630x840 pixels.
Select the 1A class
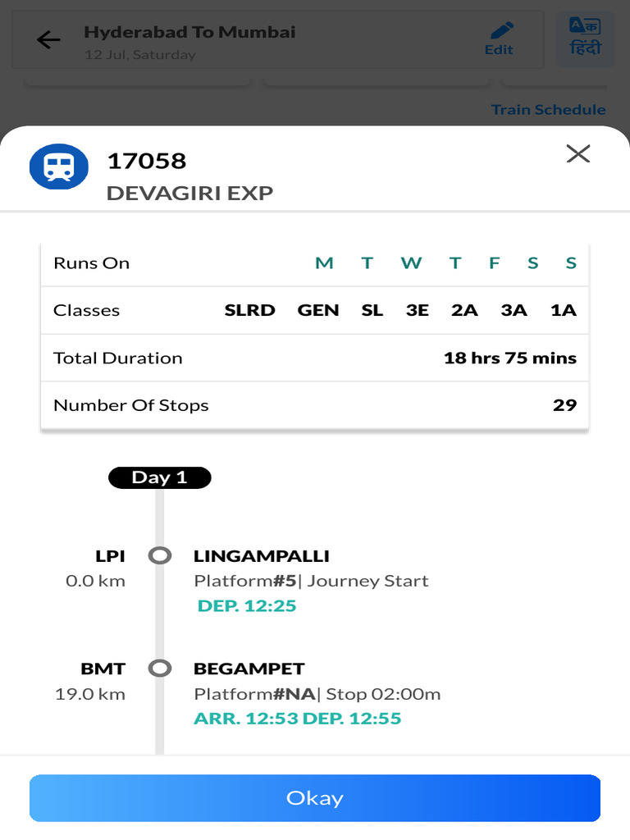coord(564,310)
